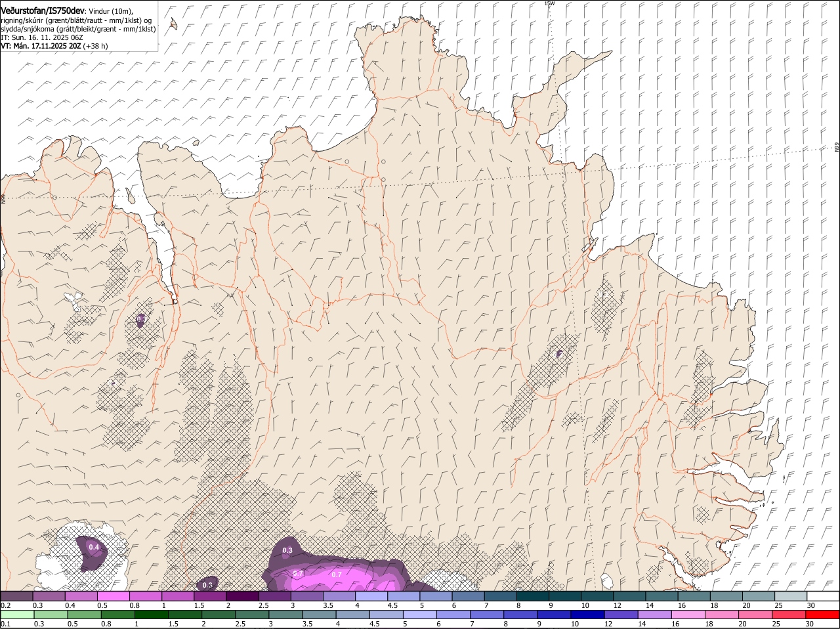Click the N99 label on the right edge
The image size is (840, 629).
pyautogui.click(x=837, y=148)
